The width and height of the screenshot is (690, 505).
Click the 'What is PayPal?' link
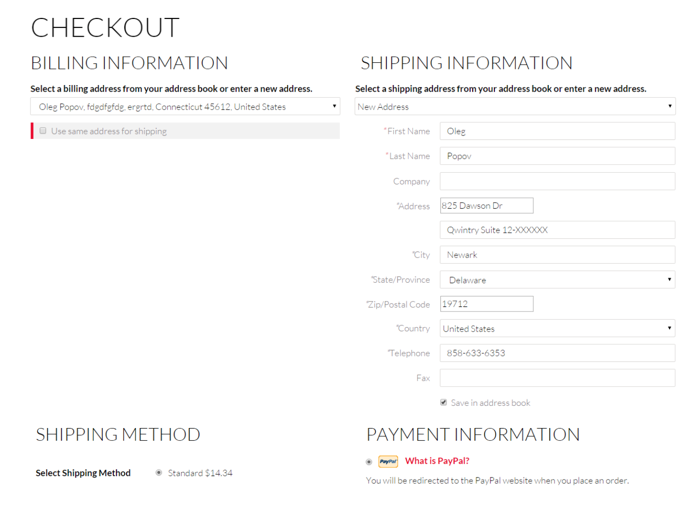click(x=437, y=462)
